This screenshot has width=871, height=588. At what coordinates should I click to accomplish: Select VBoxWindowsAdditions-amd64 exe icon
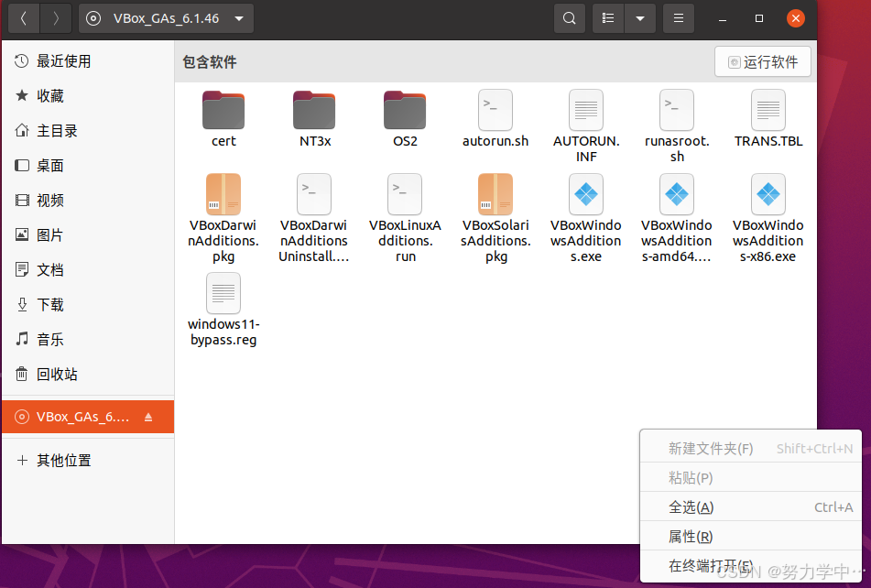click(677, 194)
